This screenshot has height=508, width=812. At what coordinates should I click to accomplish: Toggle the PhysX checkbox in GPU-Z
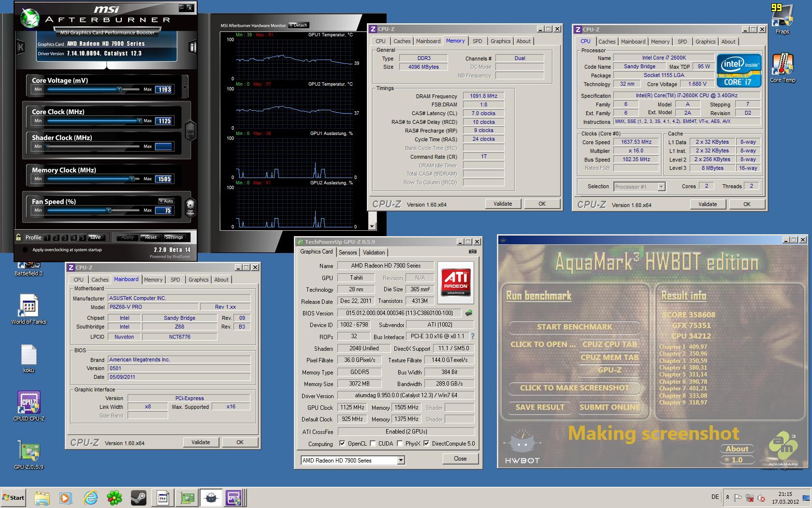400,444
